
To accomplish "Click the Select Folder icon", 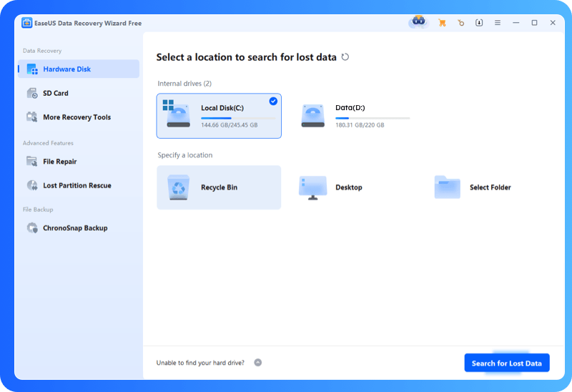I will [x=448, y=187].
